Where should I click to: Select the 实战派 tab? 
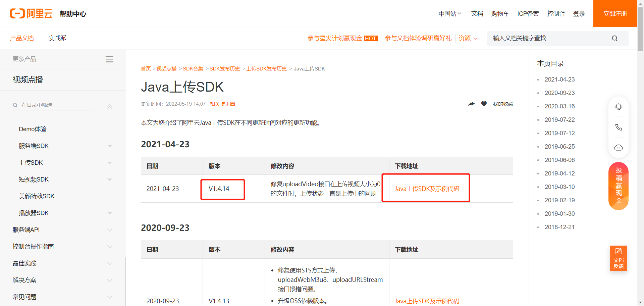(x=57, y=38)
